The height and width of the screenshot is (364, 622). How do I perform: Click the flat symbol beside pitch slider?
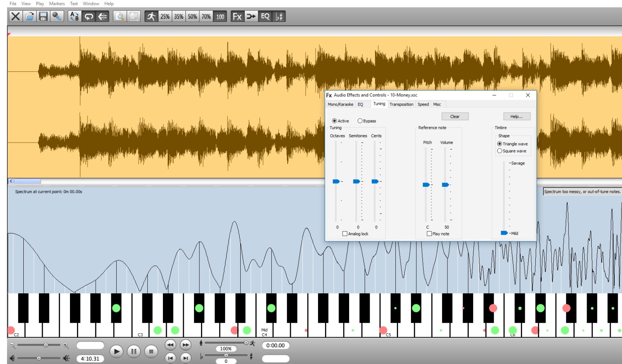[201, 356]
